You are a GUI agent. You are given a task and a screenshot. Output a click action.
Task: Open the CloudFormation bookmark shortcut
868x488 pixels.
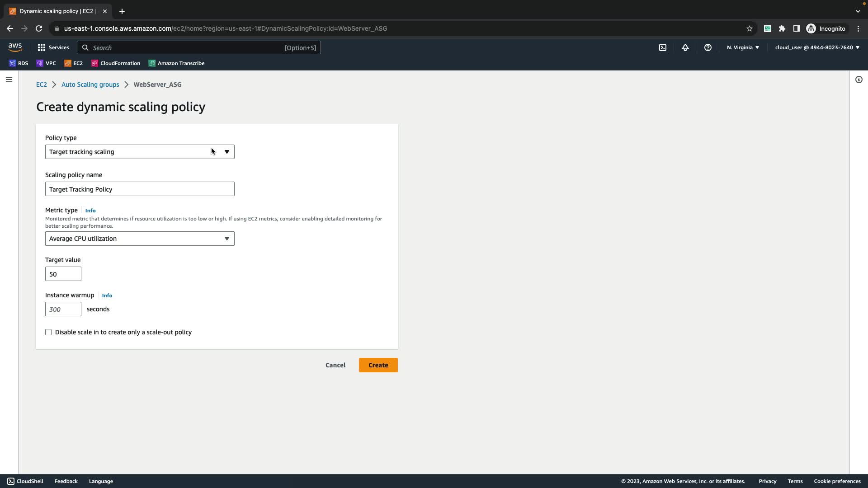tap(116, 63)
